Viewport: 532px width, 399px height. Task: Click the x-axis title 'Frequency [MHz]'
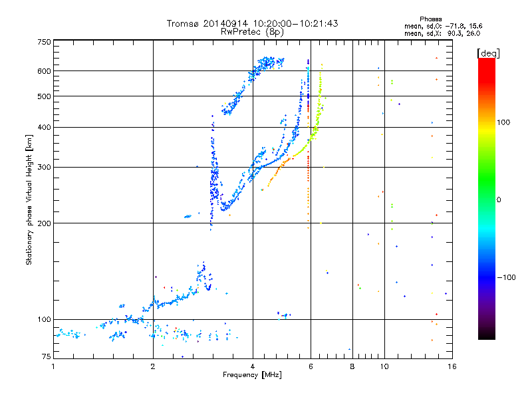[252, 375]
